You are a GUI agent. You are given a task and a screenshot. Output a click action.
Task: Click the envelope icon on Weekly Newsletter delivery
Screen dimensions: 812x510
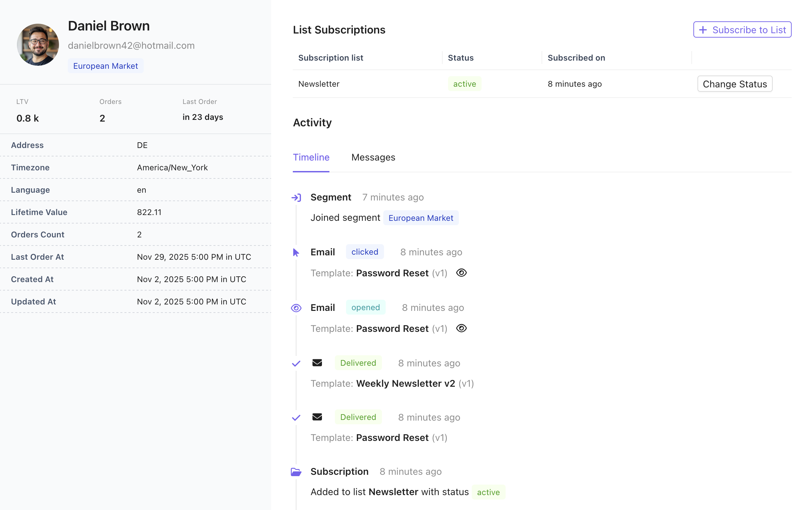pos(317,363)
